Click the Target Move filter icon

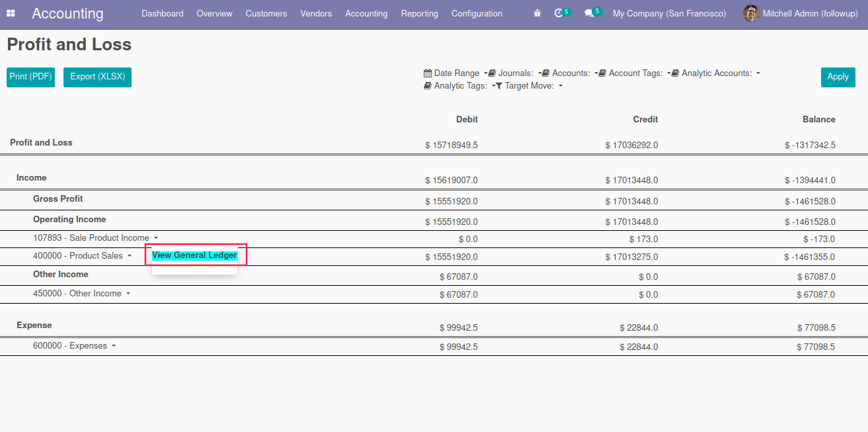point(499,86)
